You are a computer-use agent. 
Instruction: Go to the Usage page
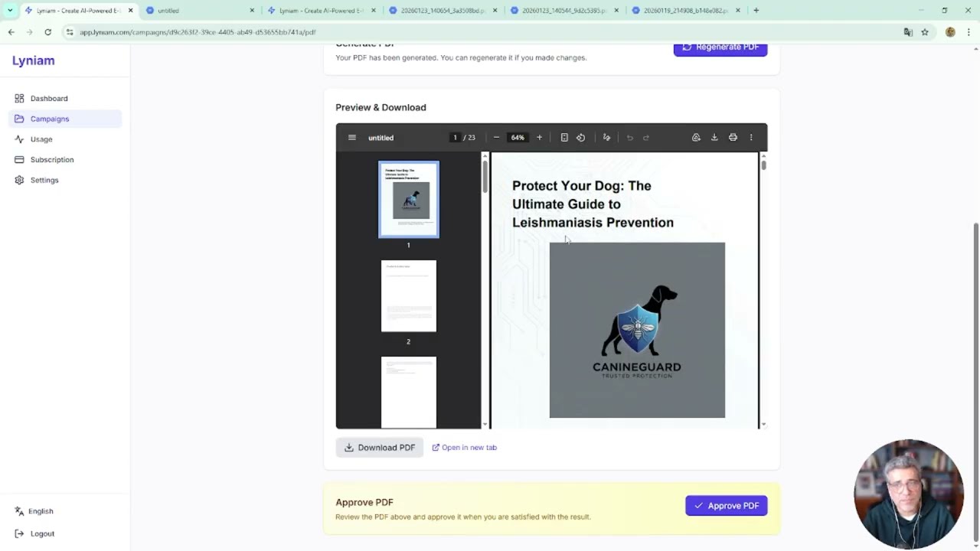coord(65,139)
